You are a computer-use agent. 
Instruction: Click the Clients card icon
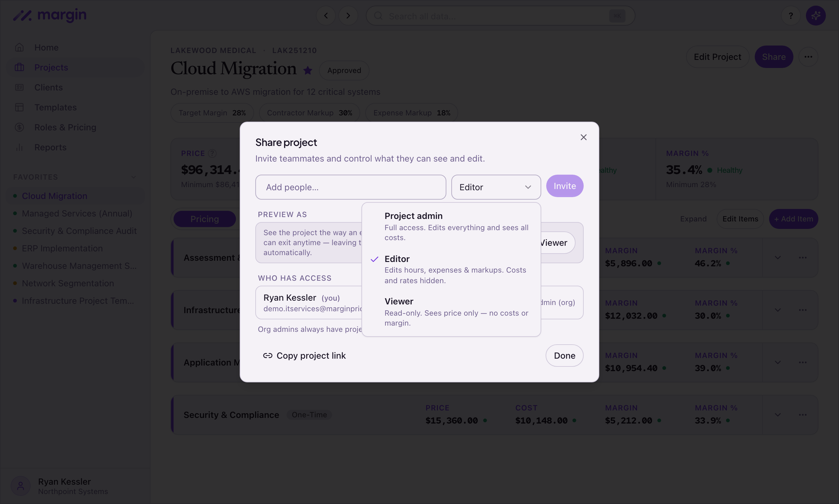click(19, 87)
